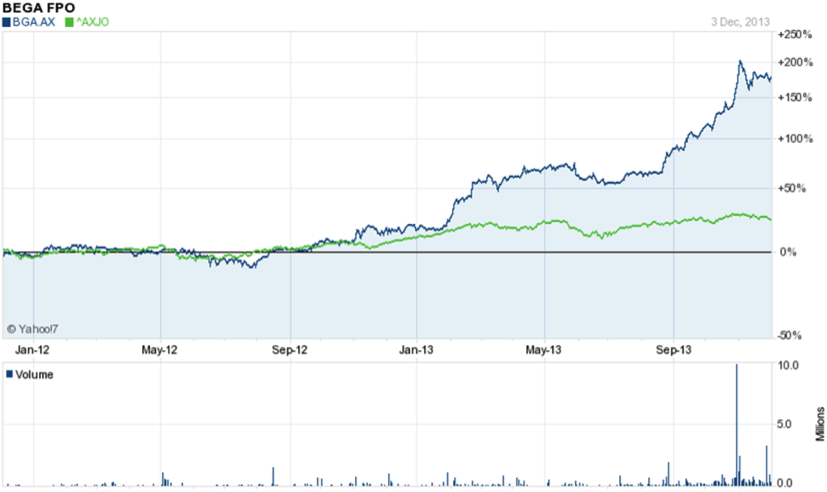Click the 0.0 volume axis label
The height and width of the screenshot is (492, 827).
click(x=785, y=483)
